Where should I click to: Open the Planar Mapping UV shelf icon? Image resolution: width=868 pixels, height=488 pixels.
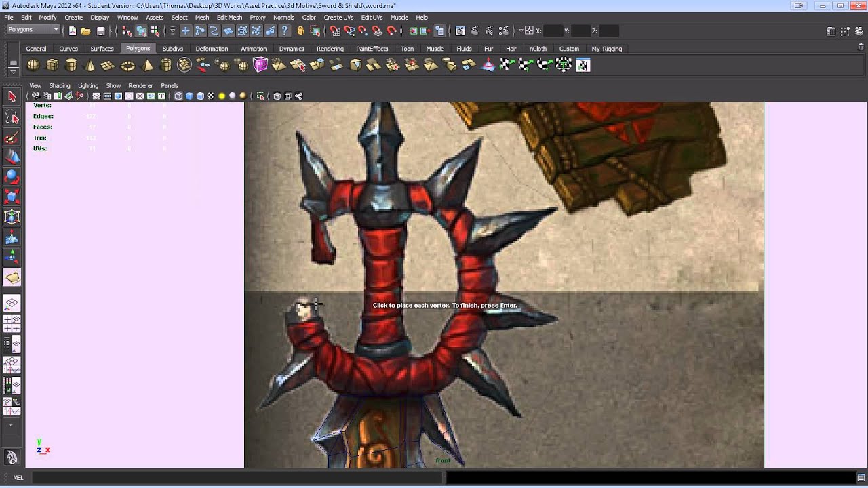coord(507,65)
